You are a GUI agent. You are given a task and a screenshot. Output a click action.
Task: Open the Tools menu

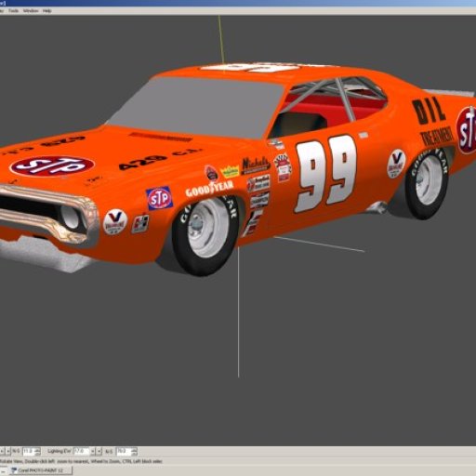click(13, 11)
